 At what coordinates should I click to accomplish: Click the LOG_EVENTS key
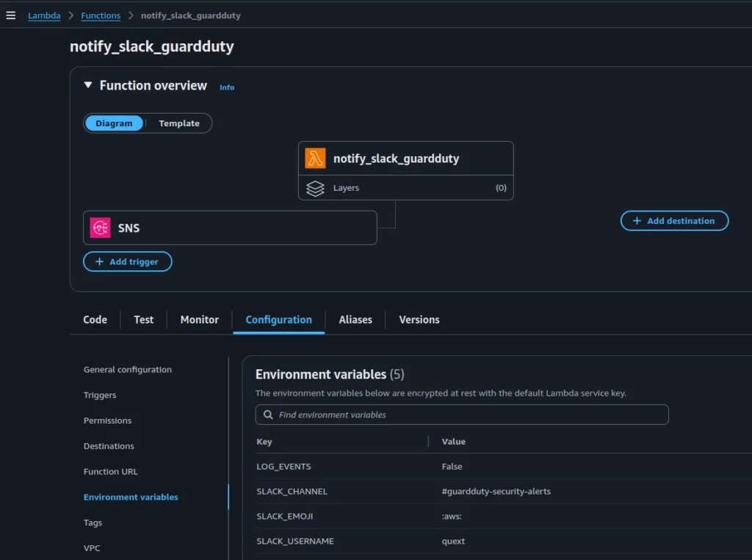[x=283, y=467]
